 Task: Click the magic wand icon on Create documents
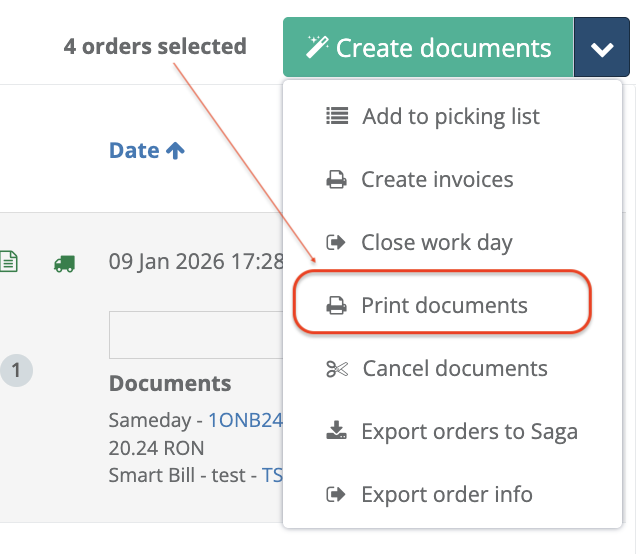point(317,47)
